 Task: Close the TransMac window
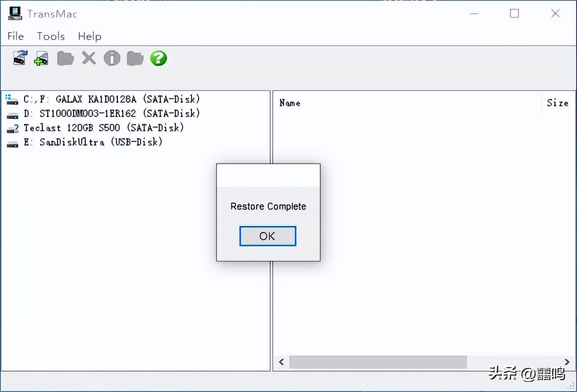coord(556,13)
